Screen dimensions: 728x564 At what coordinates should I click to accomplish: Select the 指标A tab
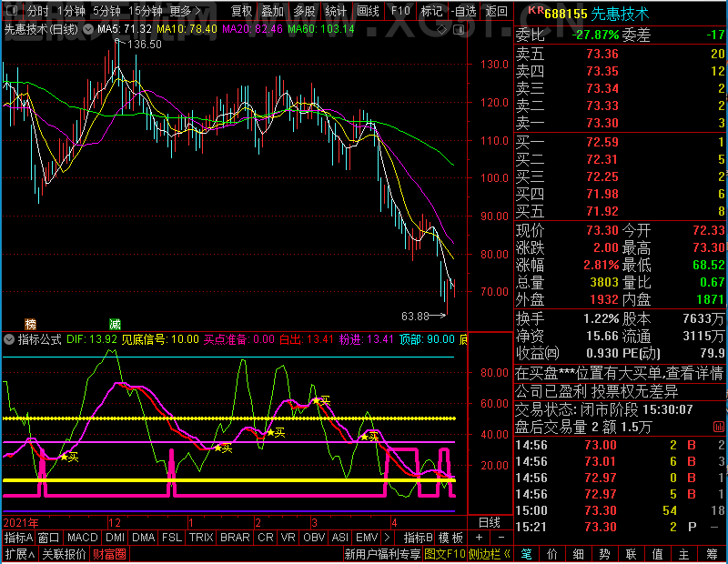coord(18,538)
